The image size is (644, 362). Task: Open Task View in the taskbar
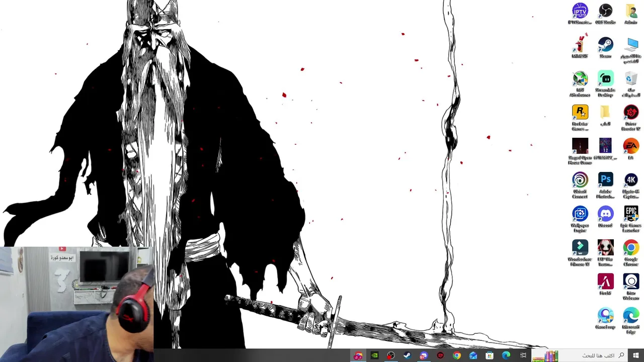pyautogui.click(x=523, y=355)
